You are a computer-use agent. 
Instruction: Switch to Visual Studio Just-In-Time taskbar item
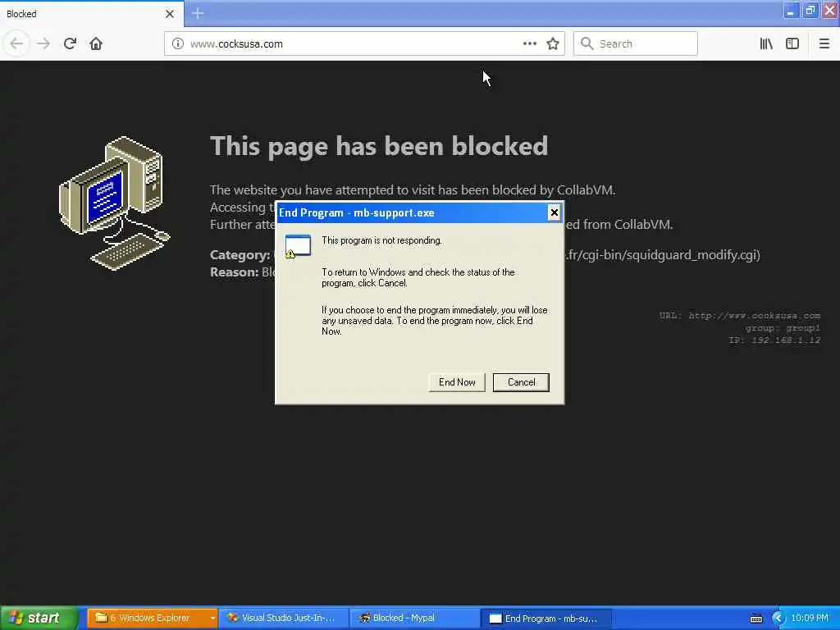tap(284, 618)
